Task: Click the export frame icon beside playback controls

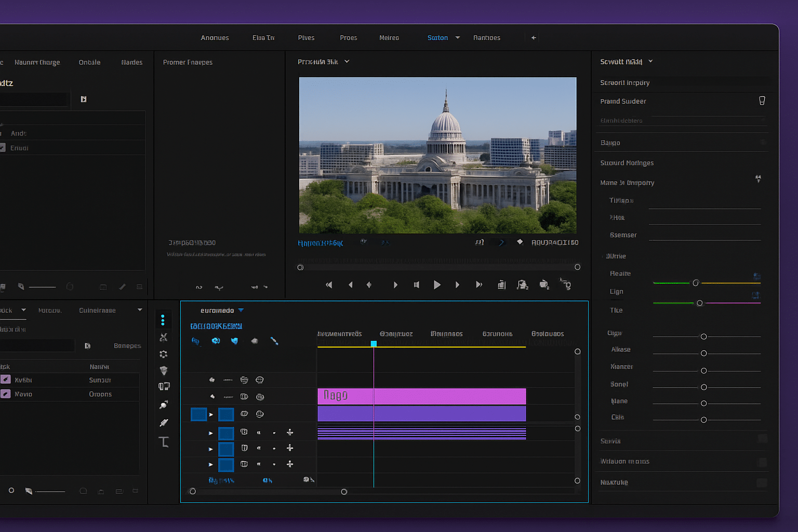Action: 501,284
